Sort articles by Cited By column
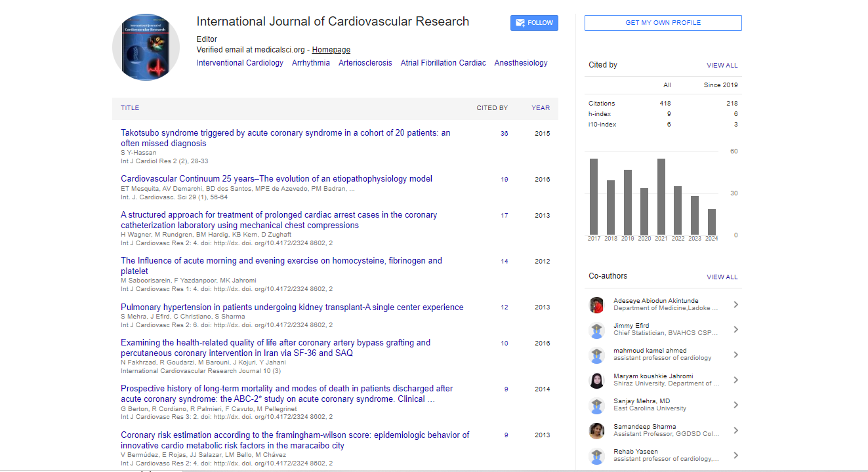 tap(492, 108)
